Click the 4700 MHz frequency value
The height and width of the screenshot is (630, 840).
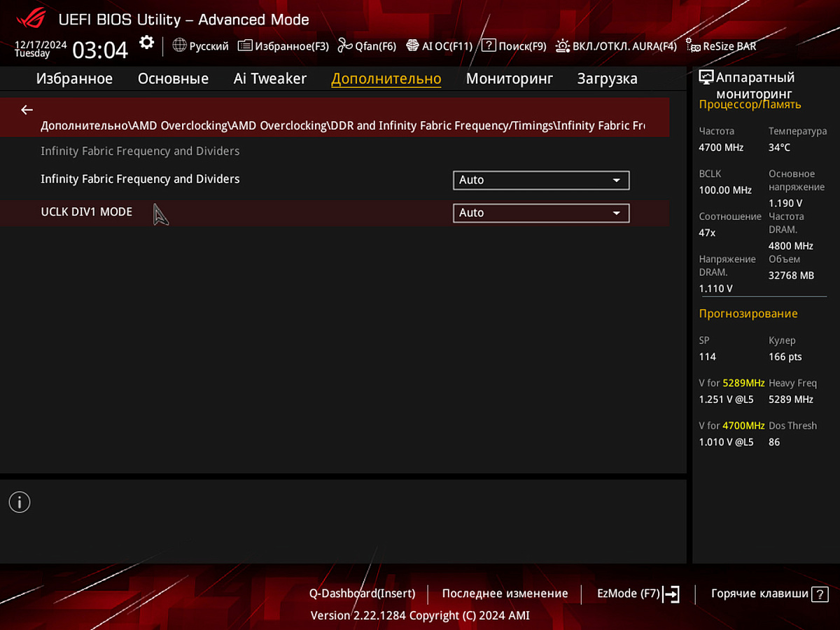pyautogui.click(x=721, y=148)
